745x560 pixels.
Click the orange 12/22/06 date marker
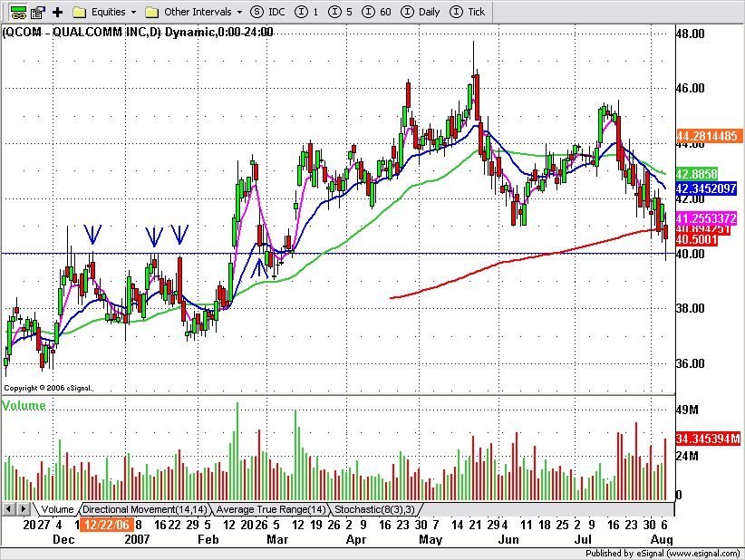coord(107,525)
